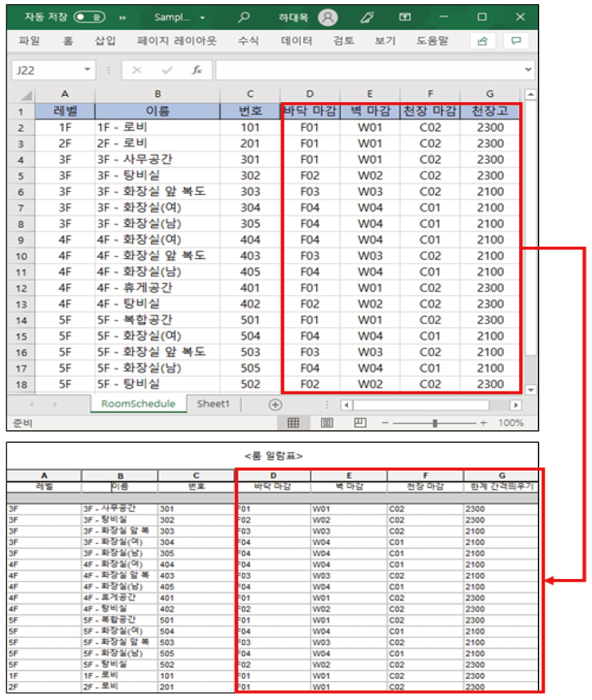592x700 pixels.
Task: Click the 100% zoom level
Action: point(511,423)
